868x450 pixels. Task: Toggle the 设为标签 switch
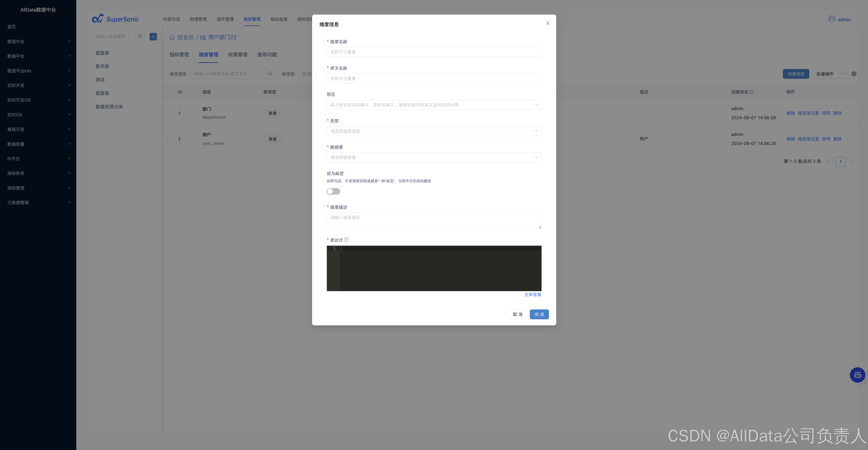coord(333,191)
